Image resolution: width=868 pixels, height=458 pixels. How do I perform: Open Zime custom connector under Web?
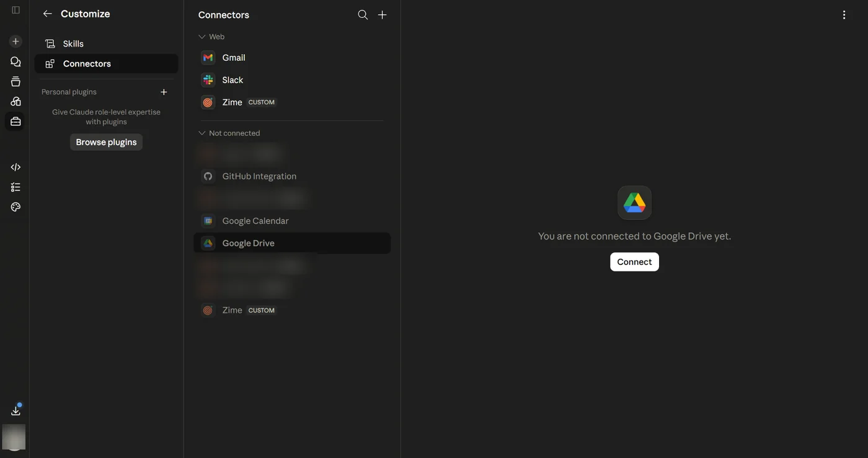pyautogui.click(x=292, y=102)
